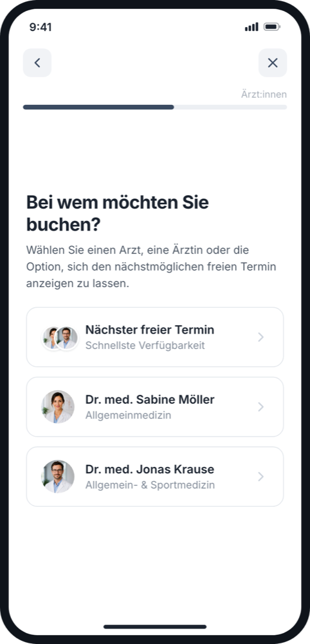Go back using the left chevron button

37,63
